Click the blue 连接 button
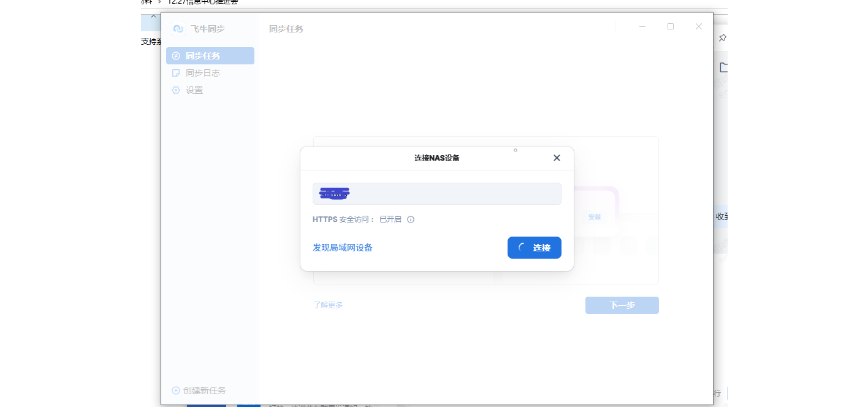Screen dimensions: 868x407 pos(534,248)
